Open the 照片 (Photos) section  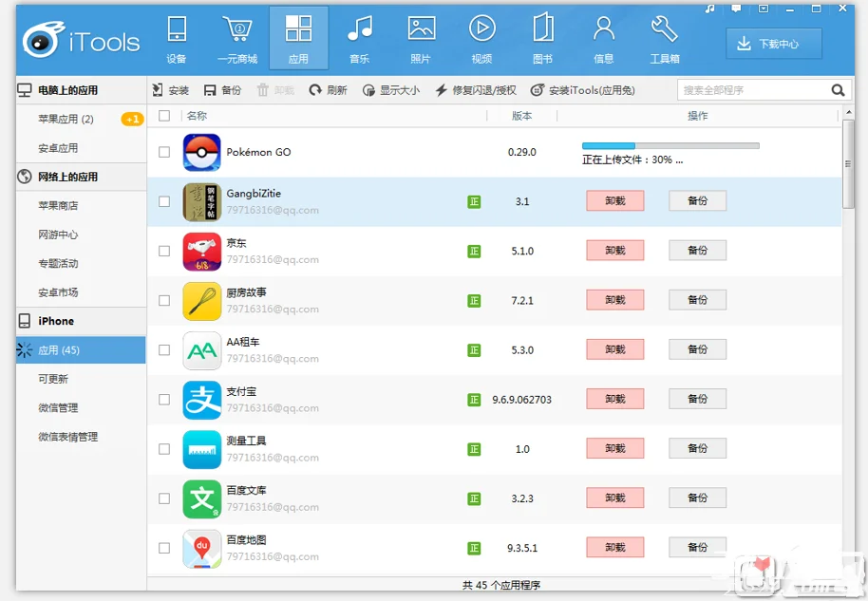click(421, 40)
